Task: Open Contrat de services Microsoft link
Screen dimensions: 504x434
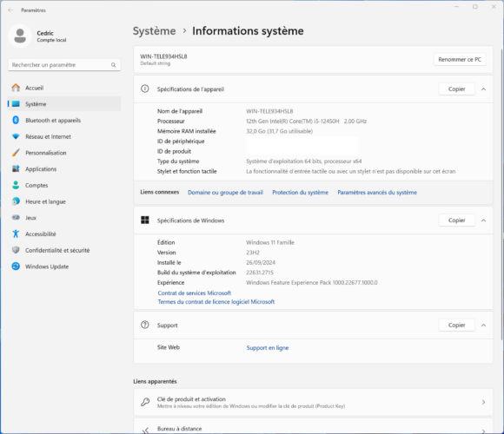Action: (195, 293)
